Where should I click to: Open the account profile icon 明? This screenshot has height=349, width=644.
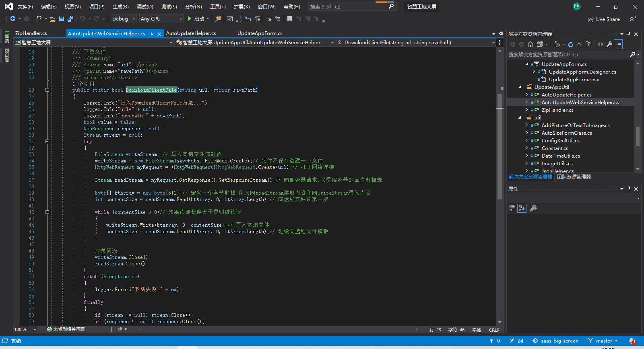coord(577,6)
